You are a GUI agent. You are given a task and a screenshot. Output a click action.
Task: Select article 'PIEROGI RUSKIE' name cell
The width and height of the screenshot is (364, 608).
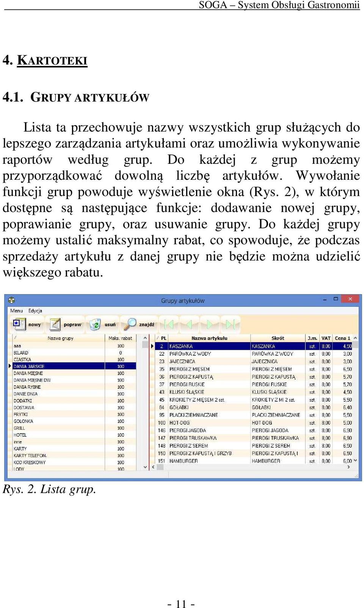coord(209,384)
